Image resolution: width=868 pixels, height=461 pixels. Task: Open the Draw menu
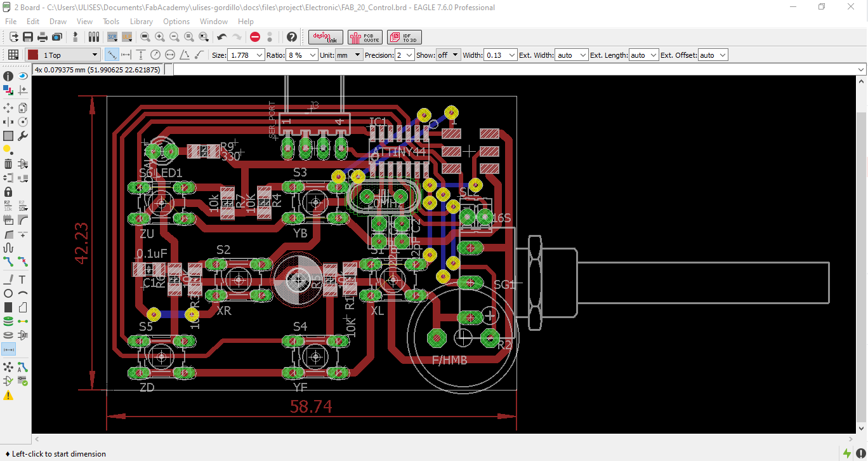coord(58,22)
